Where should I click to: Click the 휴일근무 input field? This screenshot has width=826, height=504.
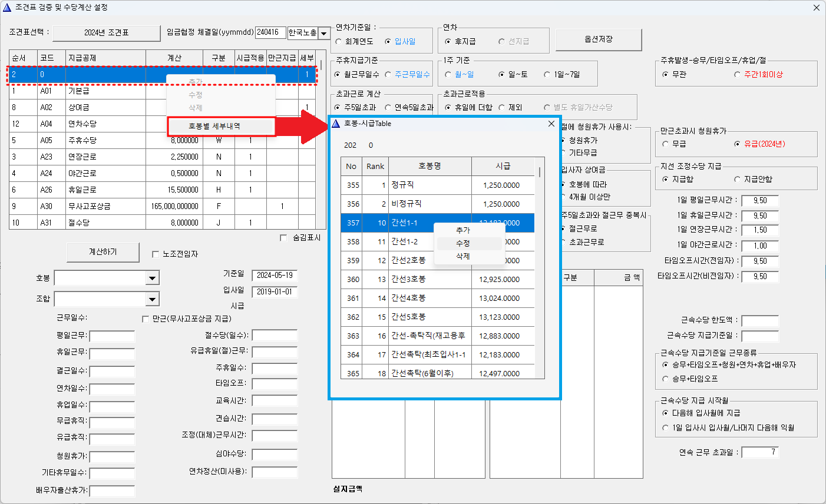pyautogui.click(x=112, y=353)
